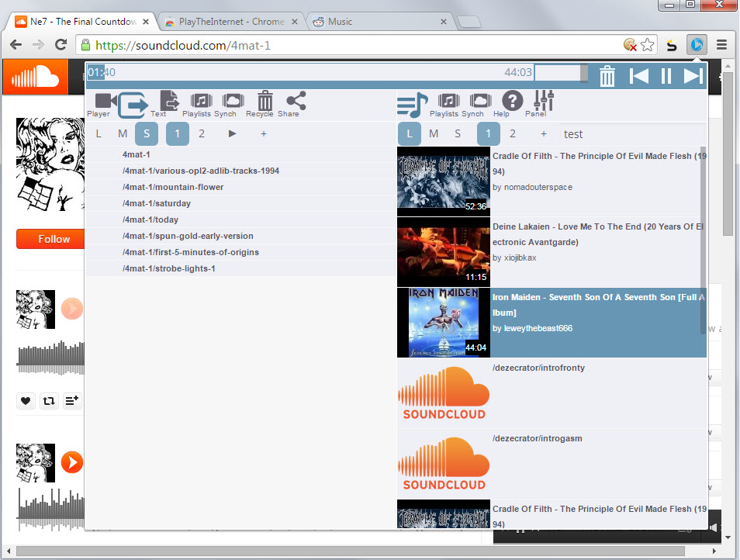Screen dimensions: 740x560
Task: Open left panel Playlists icon
Action: click(x=201, y=101)
